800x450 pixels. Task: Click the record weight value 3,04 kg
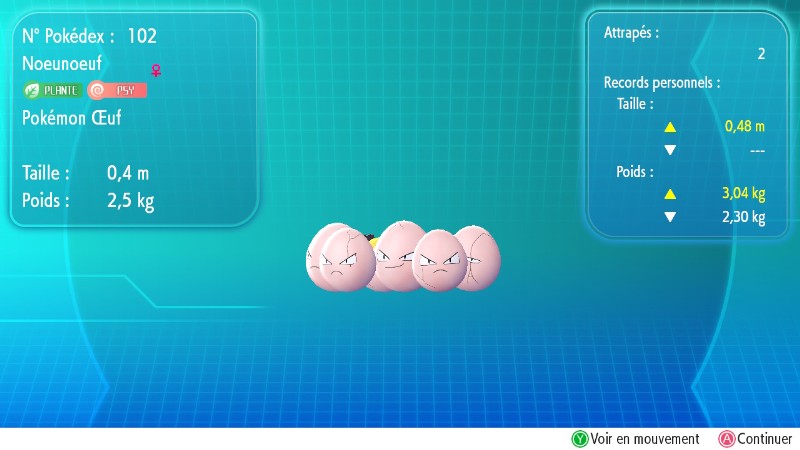coord(744,194)
